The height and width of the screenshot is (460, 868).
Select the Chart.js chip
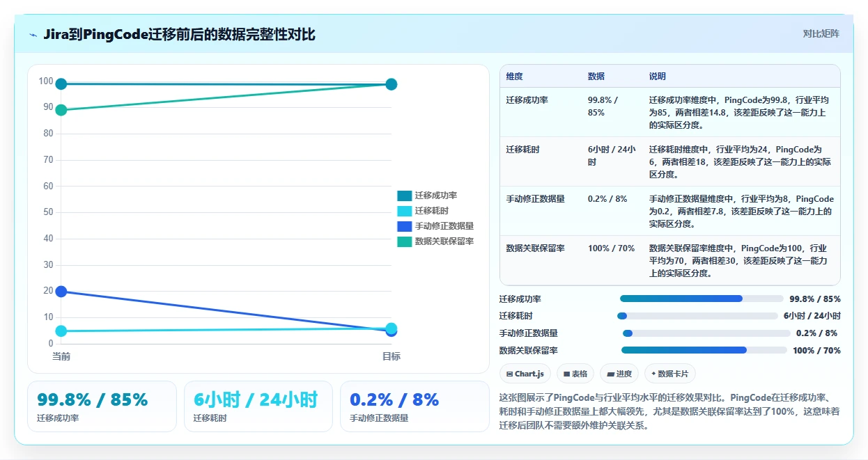(525, 374)
